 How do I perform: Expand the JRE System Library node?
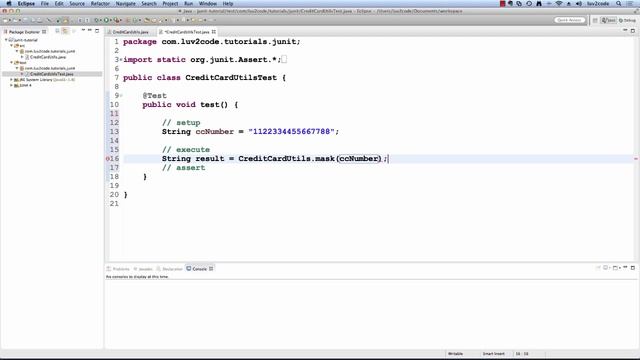(x=11, y=80)
